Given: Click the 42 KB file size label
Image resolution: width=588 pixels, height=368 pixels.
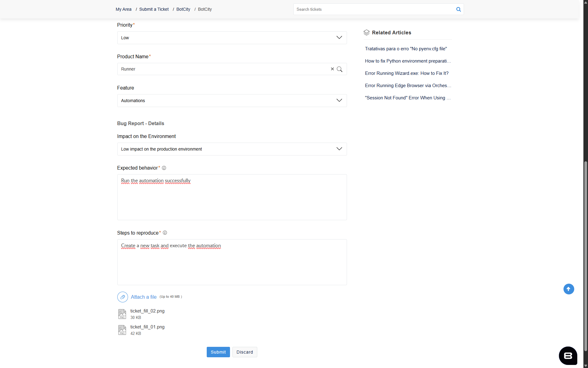Looking at the screenshot, I should click(136, 333).
